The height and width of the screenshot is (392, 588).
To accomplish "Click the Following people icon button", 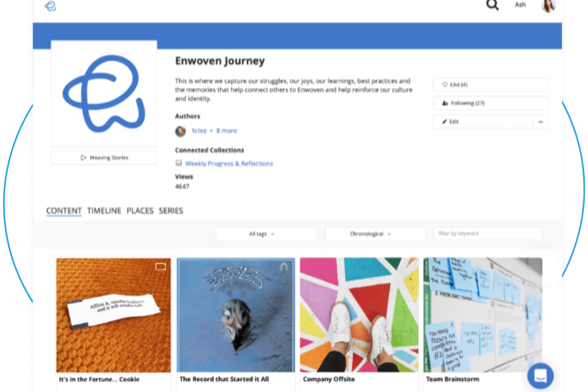I will 491,103.
